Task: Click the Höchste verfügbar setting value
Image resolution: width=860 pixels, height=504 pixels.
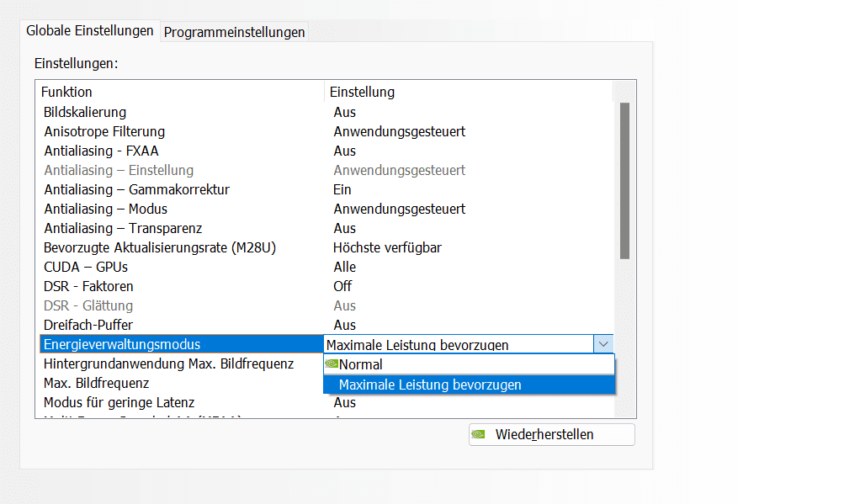Action: coord(387,248)
